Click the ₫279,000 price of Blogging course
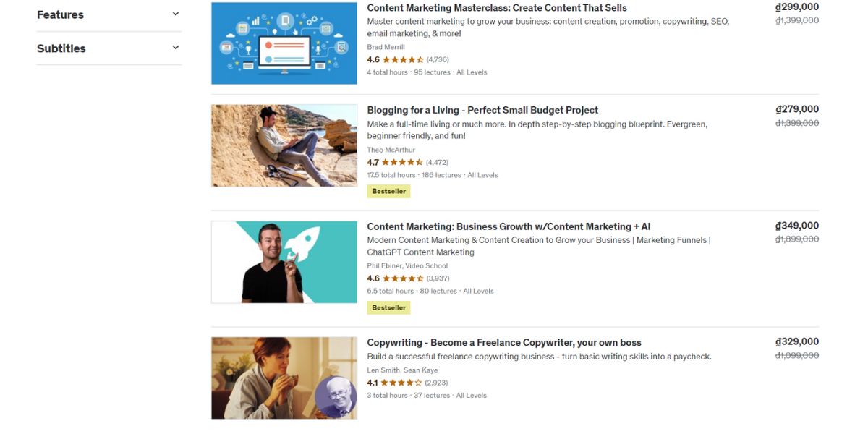Screen dimensions: 868x434 pyautogui.click(x=798, y=109)
